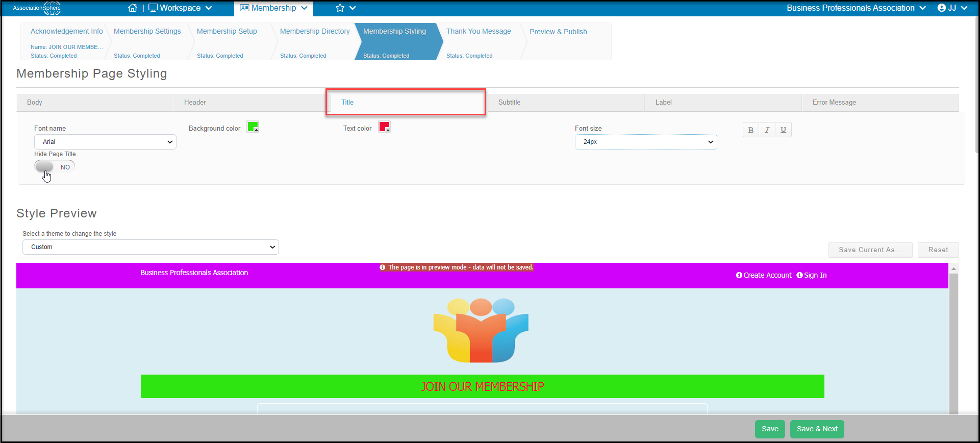Click the JJ user profile icon

tap(942, 8)
